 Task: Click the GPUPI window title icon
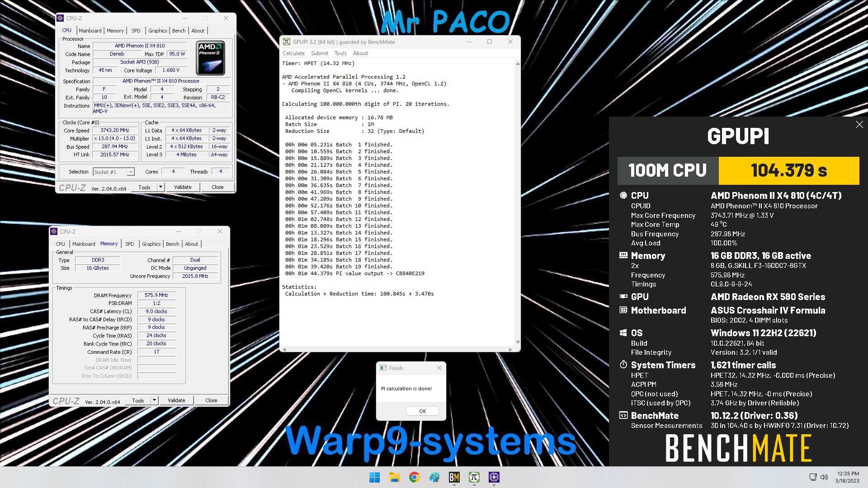pyautogui.click(x=286, y=42)
